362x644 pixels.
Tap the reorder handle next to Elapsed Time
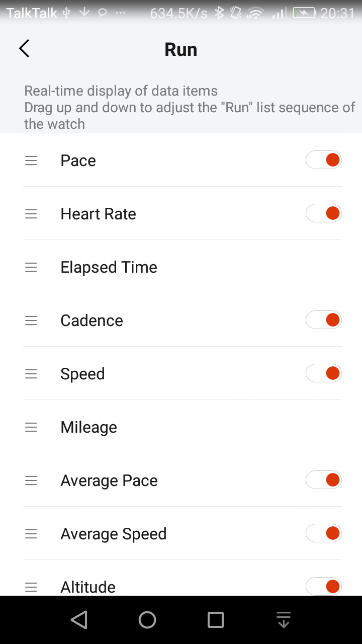31,267
